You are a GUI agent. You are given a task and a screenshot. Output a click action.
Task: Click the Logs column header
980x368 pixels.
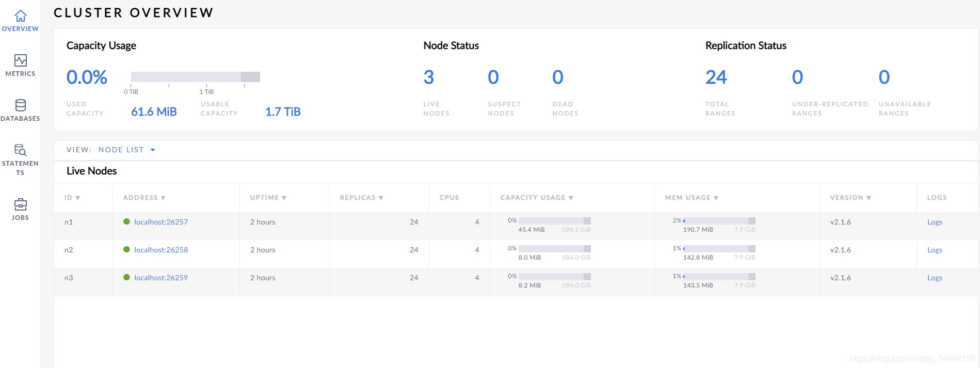[x=937, y=198]
